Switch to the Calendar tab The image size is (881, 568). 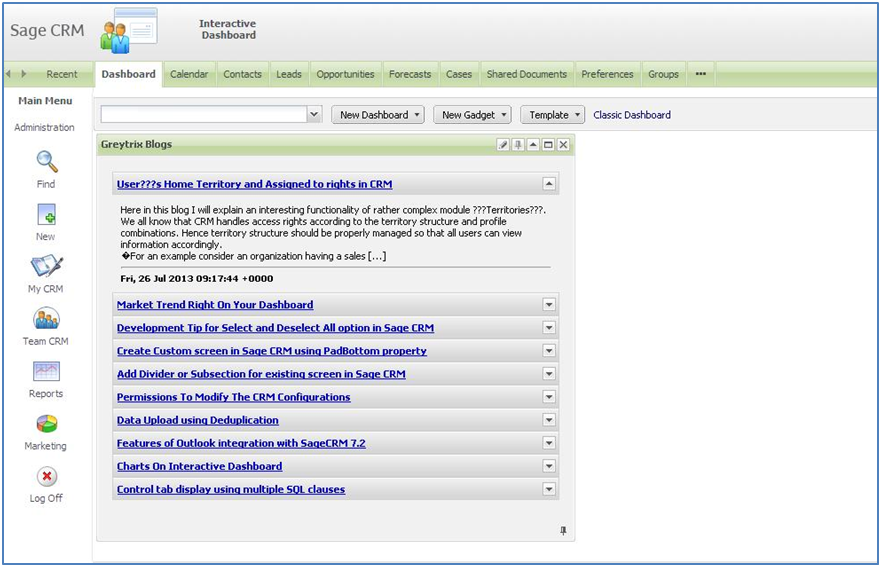189,74
